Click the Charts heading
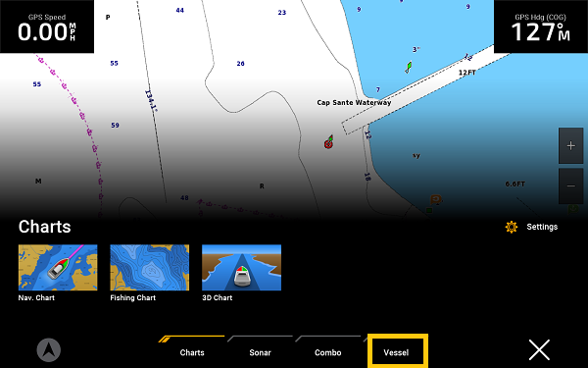 (x=45, y=227)
